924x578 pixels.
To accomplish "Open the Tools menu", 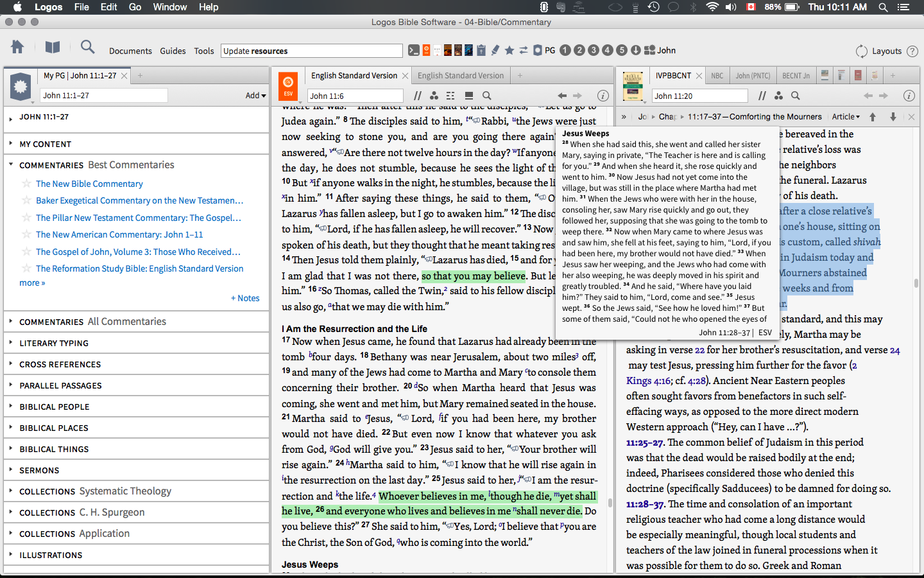I will tap(204, 51).
